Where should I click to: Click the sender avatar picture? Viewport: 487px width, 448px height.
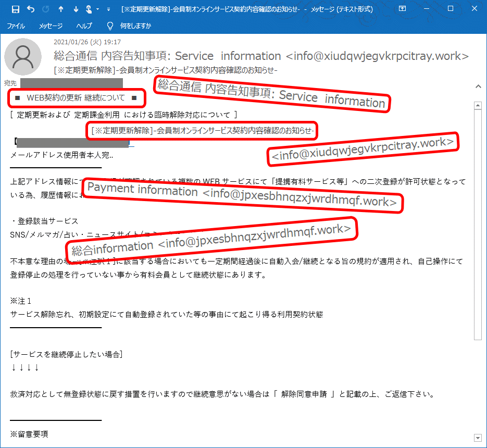[x=23, y=57]
